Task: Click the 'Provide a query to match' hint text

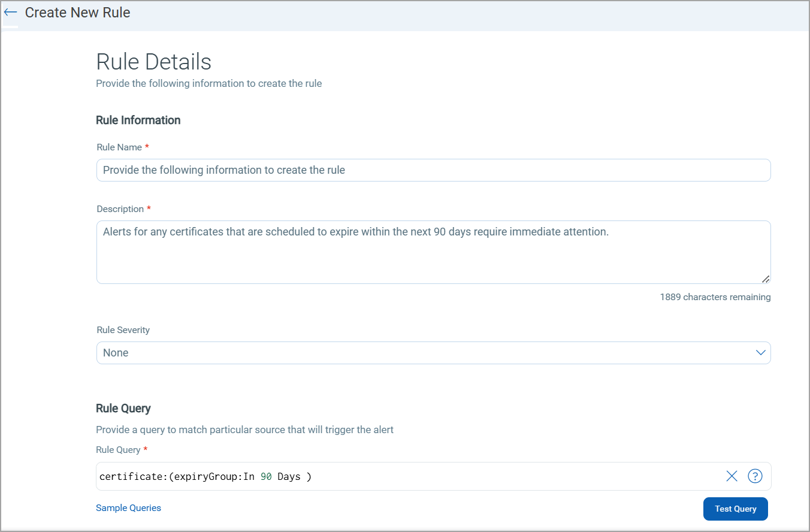Action: click(x=244, y=430)
